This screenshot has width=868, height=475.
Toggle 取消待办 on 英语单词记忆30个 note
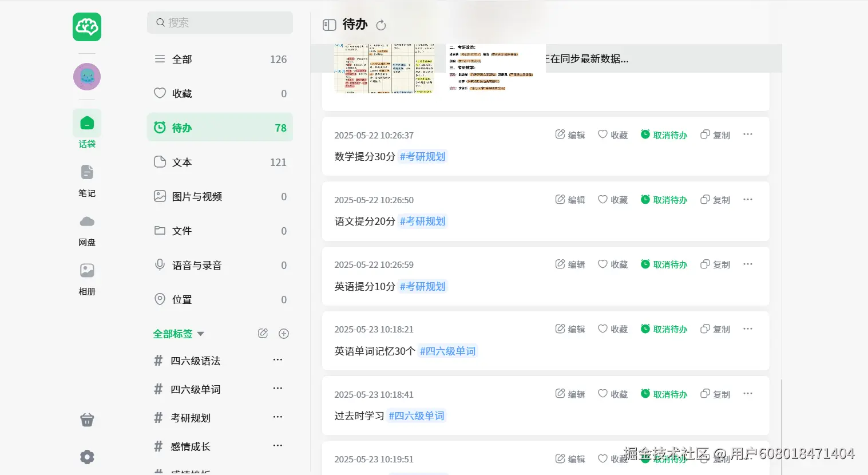coord(664,329)
